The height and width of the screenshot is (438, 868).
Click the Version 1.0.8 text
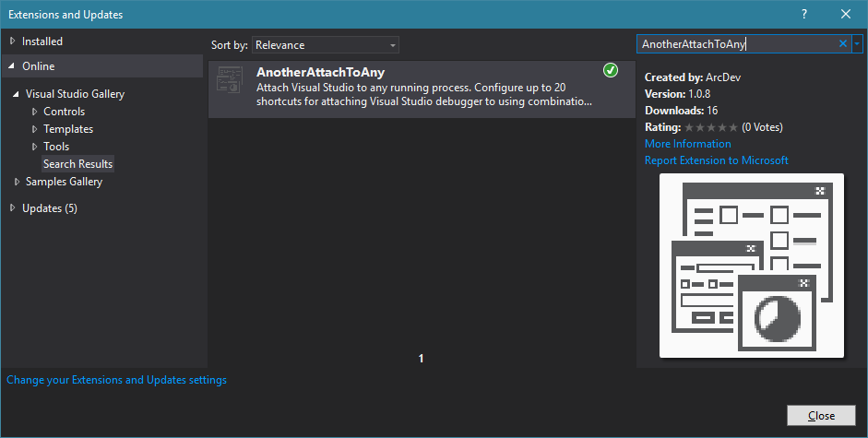[x=678, y=94]
